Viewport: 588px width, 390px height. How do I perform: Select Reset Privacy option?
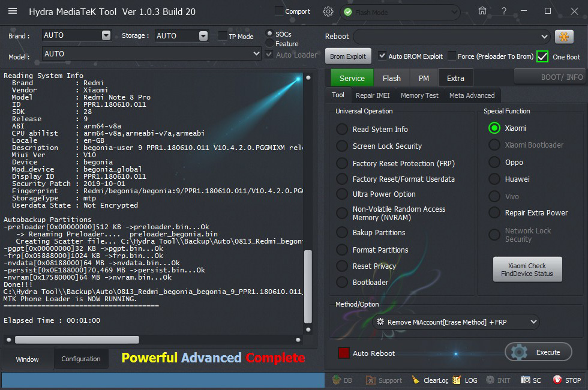tap(341, 266)
